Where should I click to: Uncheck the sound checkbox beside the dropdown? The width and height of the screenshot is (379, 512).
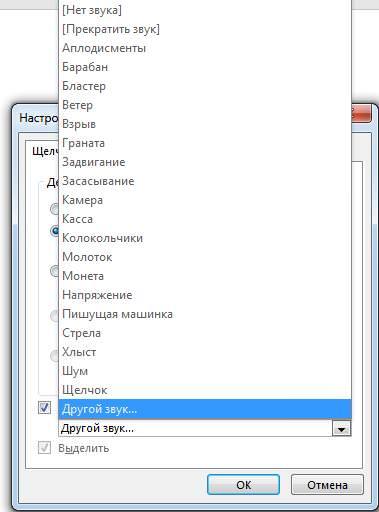(x=44, y=408)
